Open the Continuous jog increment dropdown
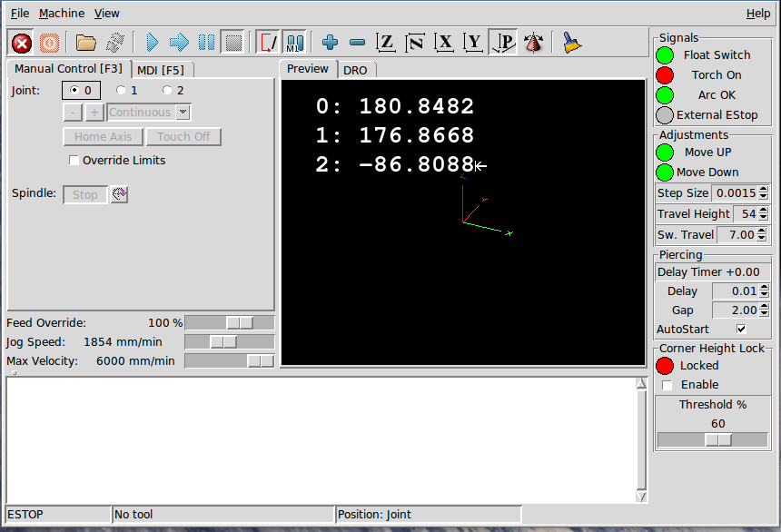 coord(183,112)
